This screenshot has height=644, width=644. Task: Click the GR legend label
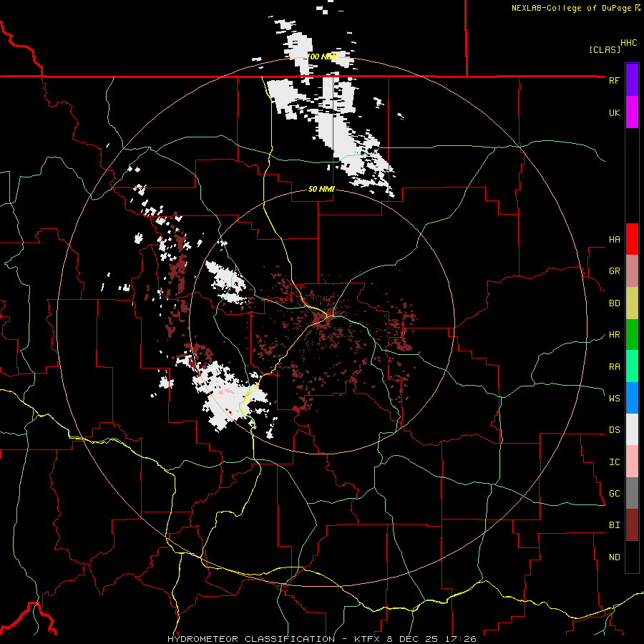pos(614,271)
